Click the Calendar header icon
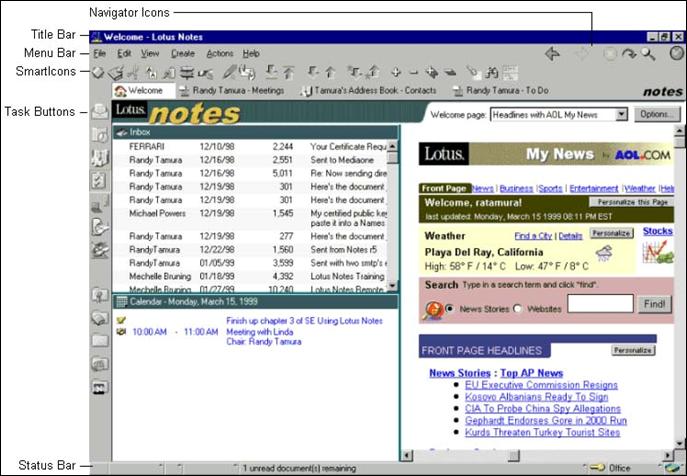687x476 pixels. (x=122, y=301)
